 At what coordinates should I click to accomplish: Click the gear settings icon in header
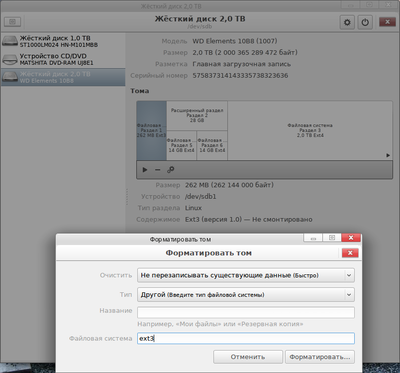coord(347,23)
